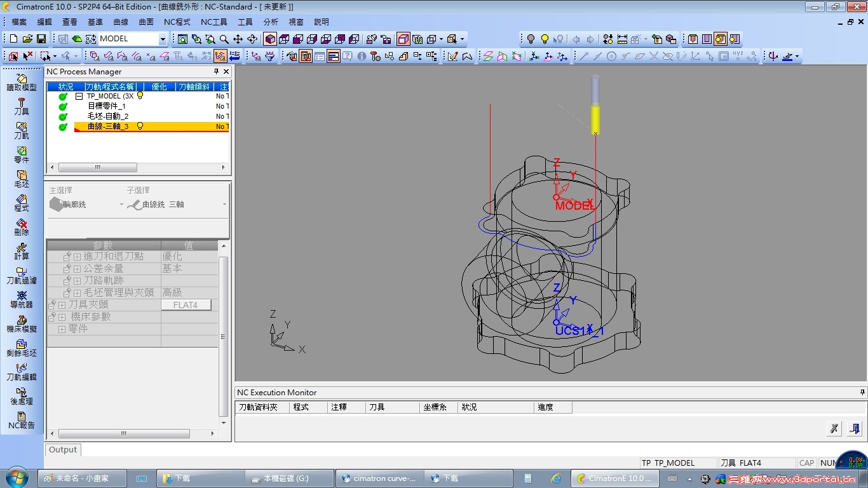Switch to the Output tab
868x488 pixels.
point(63,449)
